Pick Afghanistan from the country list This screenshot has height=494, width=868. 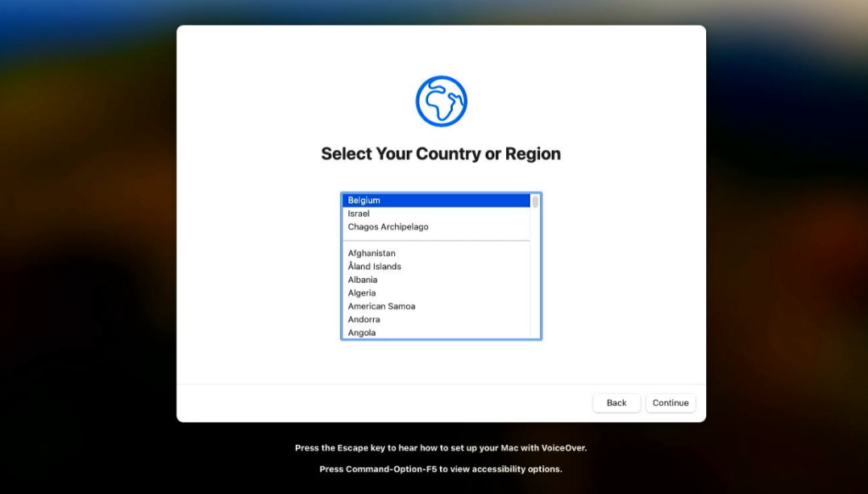point(437,253)
